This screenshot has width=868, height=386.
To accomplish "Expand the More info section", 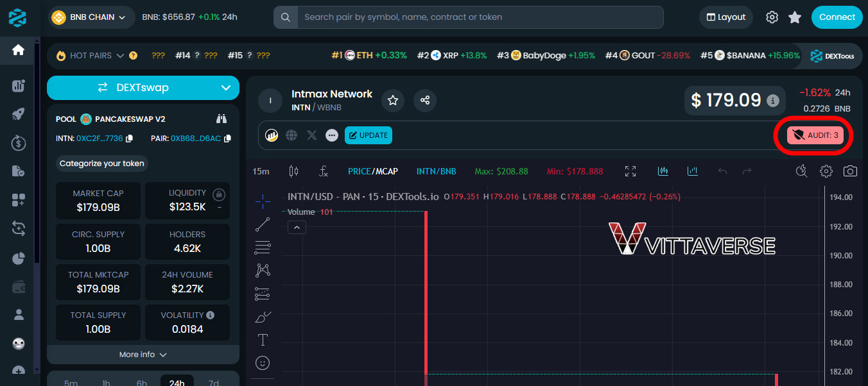I will [x=142, y=354].
